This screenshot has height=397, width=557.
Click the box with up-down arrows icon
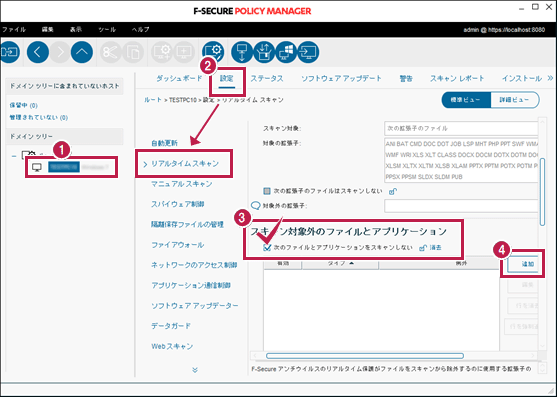(264, 52)
